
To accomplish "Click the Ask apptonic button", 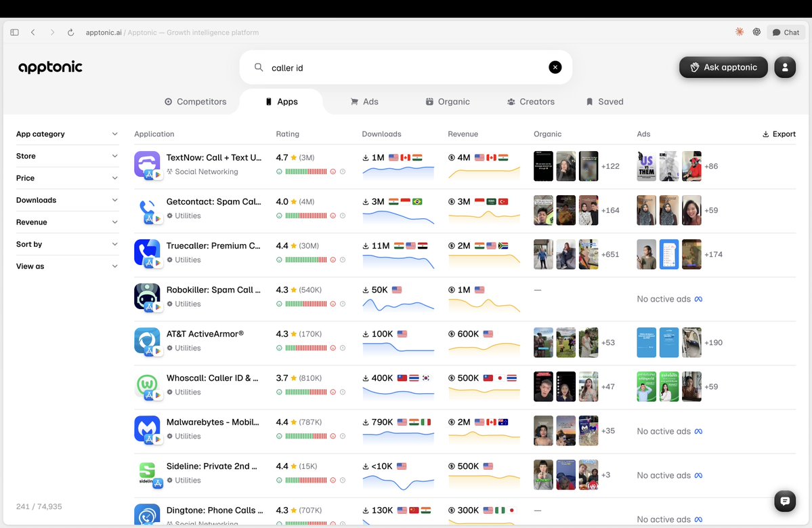I will [x=723, y=67].
